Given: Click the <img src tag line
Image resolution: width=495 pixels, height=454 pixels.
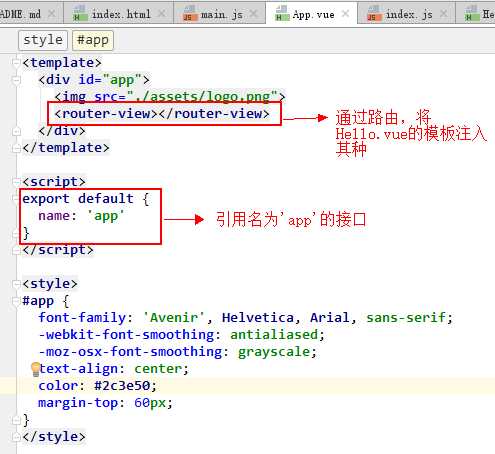Looking at the screenshot, I should tap(170, 97).
